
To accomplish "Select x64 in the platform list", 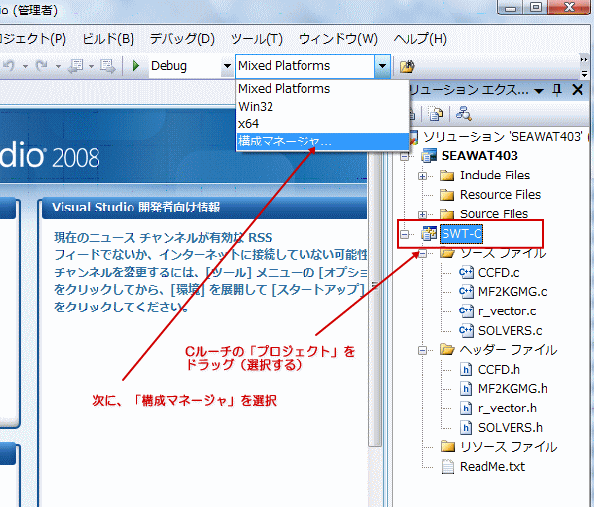I will tap(322, 124).
